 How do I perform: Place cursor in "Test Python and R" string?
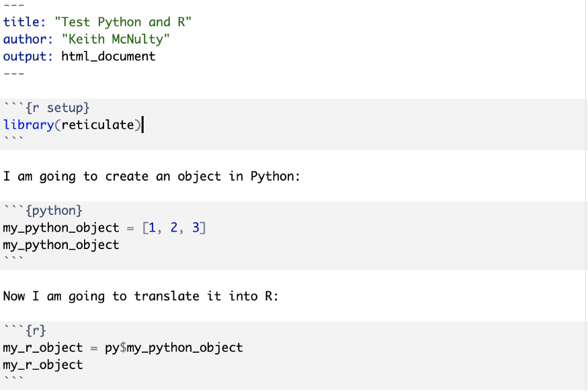[x=124, y=22]
